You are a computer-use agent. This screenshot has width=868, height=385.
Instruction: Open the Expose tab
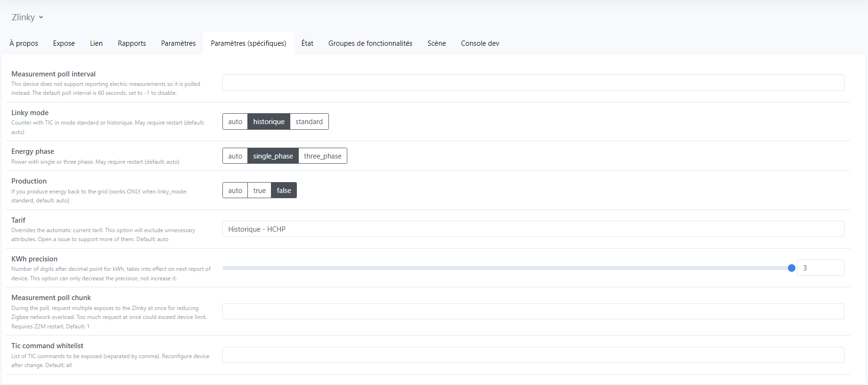pyautogui.click(x=64, y=43)
